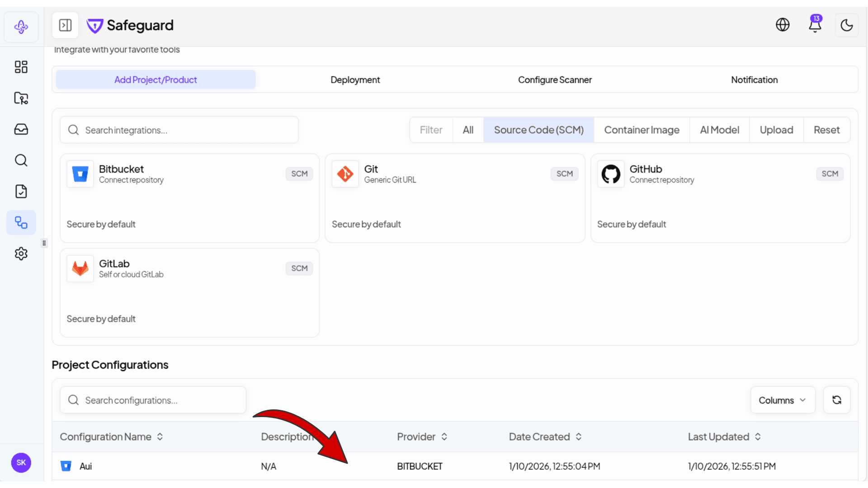The image size is (868, 488).
Task: Click the magnifier search icon in sidebar
Action: (x=21, y=160)
